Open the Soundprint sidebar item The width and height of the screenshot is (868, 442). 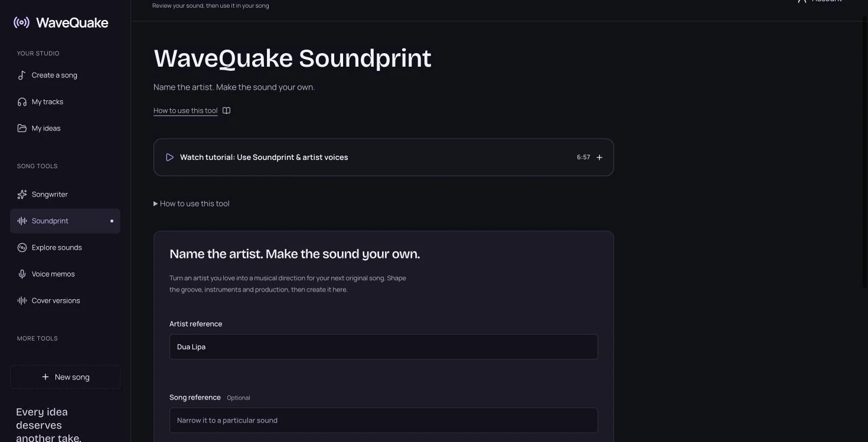(x=65, y=221)
